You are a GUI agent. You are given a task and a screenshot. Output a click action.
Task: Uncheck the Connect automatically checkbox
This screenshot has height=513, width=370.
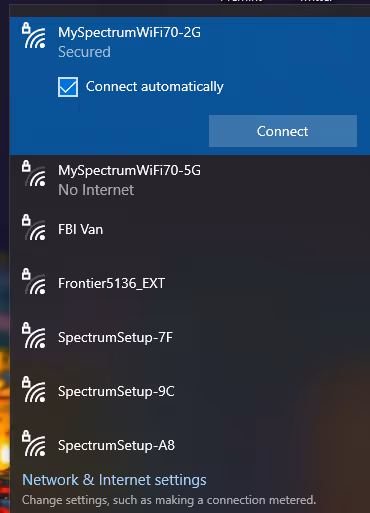68,87
